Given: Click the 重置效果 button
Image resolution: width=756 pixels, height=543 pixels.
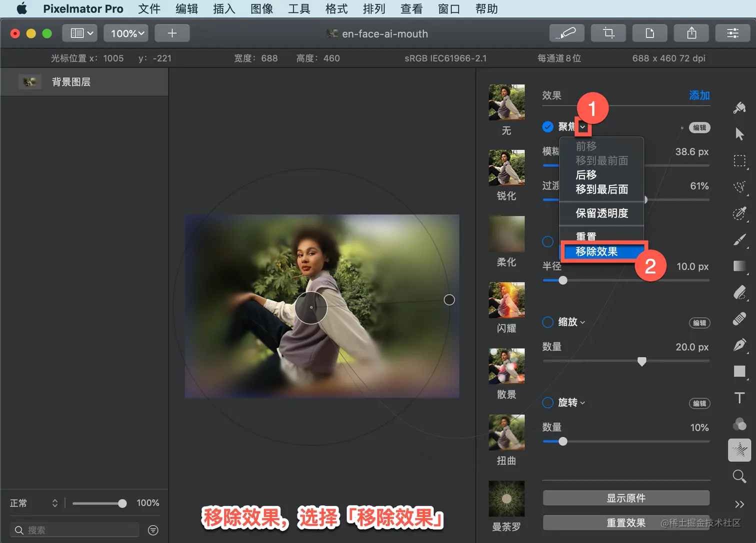Looking at the screenshot, I should pyautogui.click(x=626, y=522).
